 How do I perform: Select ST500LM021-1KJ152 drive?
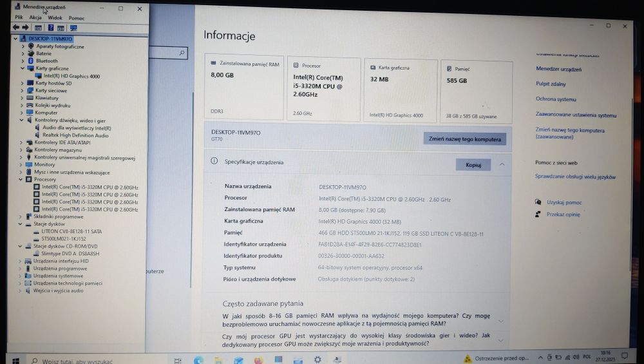[x=64, y=239]
